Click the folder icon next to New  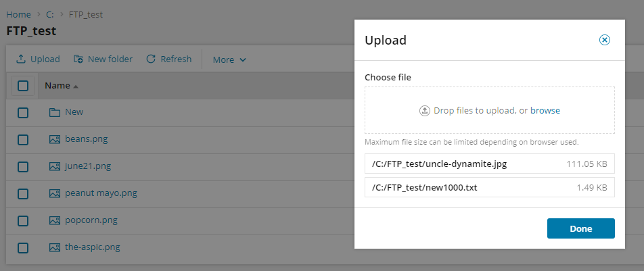pyautogui.click(x=55, y=112)
